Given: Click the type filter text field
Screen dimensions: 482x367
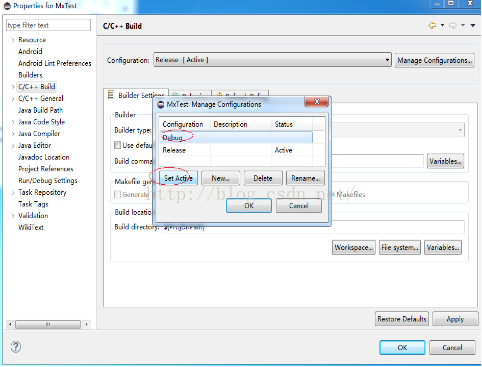Looking at the screenshot, I should tap(48, 25).
